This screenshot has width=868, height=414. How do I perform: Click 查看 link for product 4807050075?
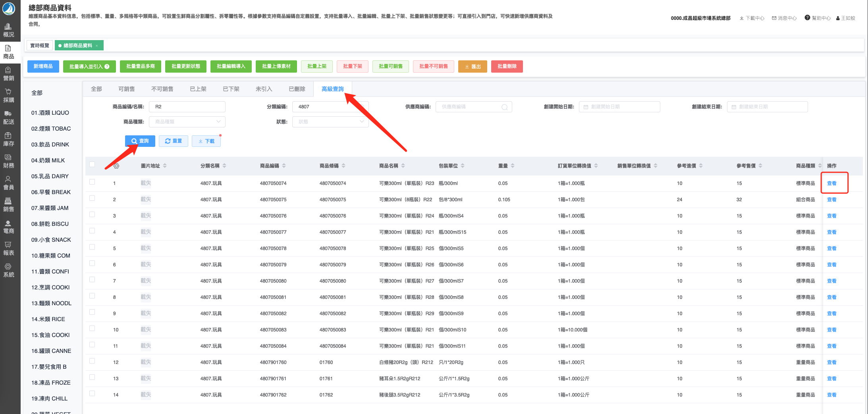(x=831, y=200)
